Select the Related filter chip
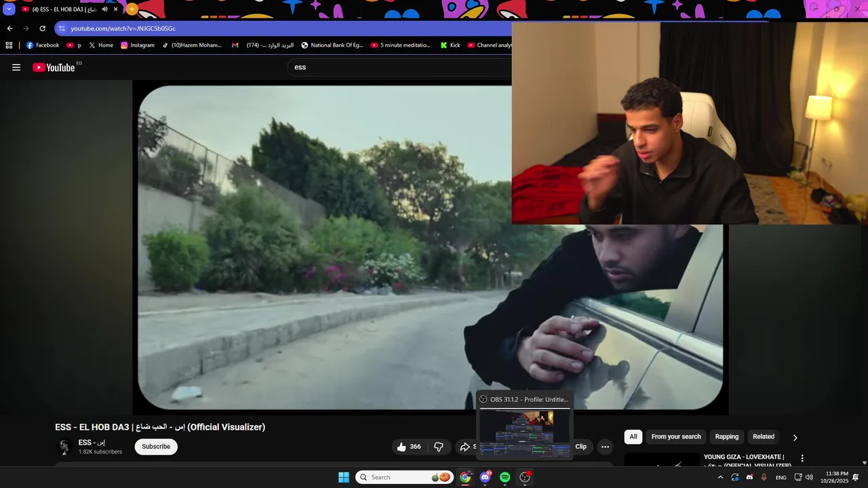 click(764, 436)
